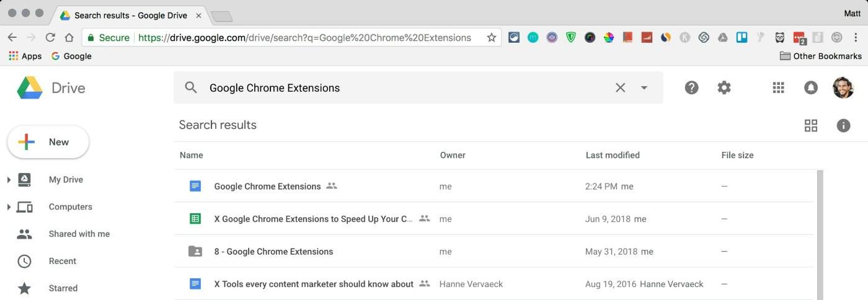Bookmark this page with the star icon
This screenshot has width=868, height=300.
[492, 37]
